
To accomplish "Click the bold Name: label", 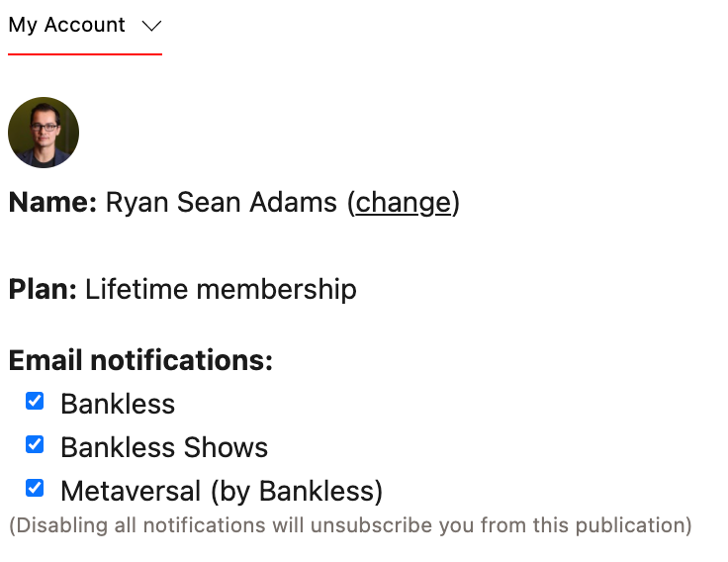I will (x=52, y=203).
